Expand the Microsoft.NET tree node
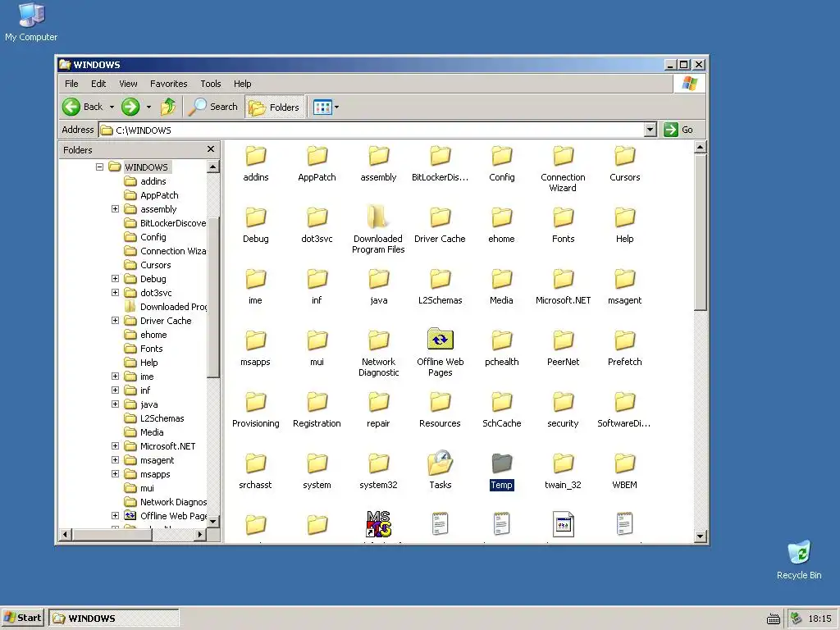 (115, 445)
